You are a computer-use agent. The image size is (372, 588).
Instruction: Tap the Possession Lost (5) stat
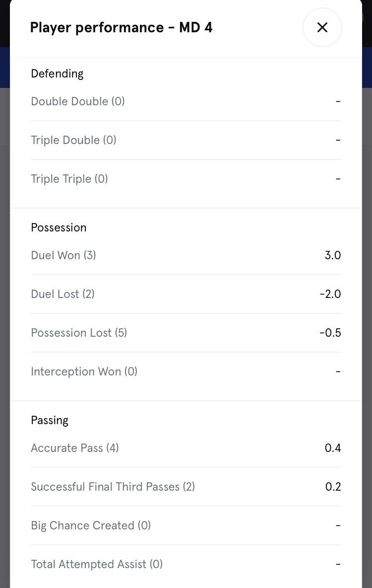[x=79, y=333]
